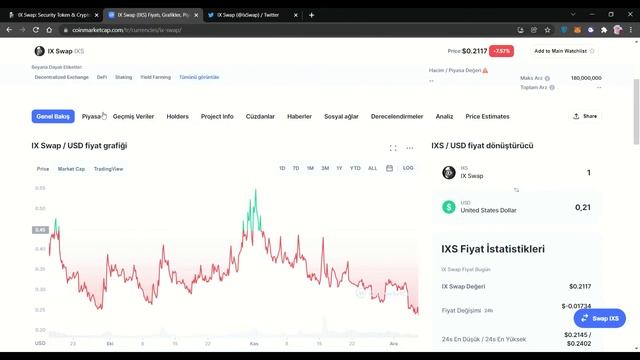Open the Yield Farming tag
The height and width of the screenshot is (360, 640).
[156, 77]
